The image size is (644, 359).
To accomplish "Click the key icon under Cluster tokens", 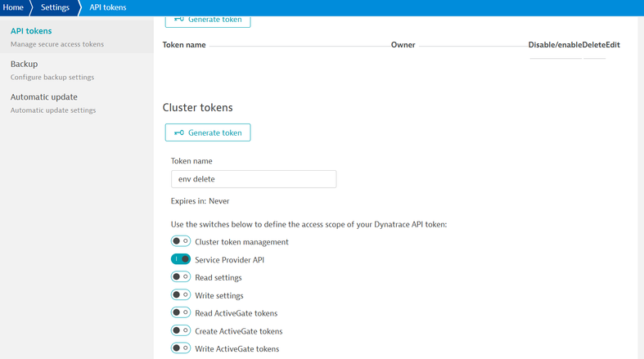I will point(178,132).
